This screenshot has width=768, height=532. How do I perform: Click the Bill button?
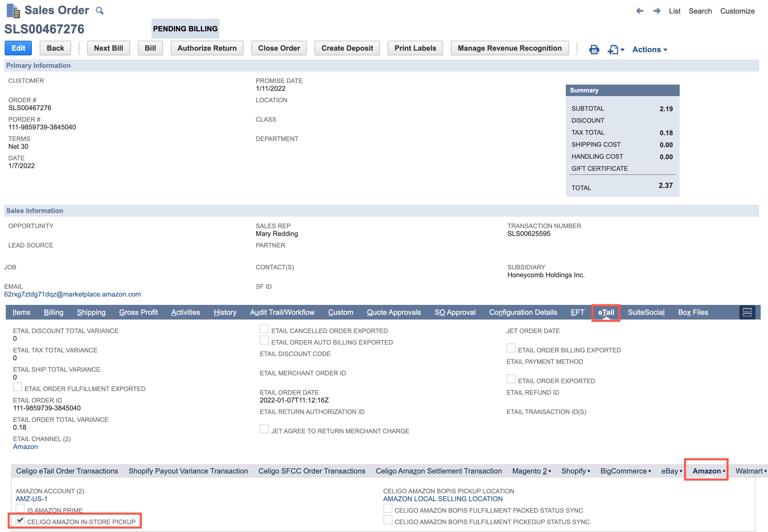point(150,48)
